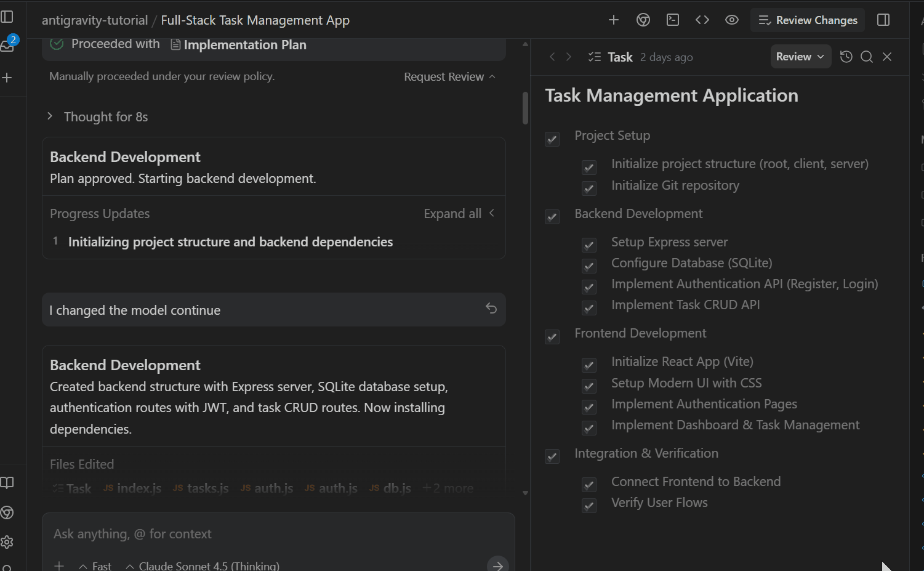Open the terminal panel icon
924x571 pixels.
pos(673,20)
